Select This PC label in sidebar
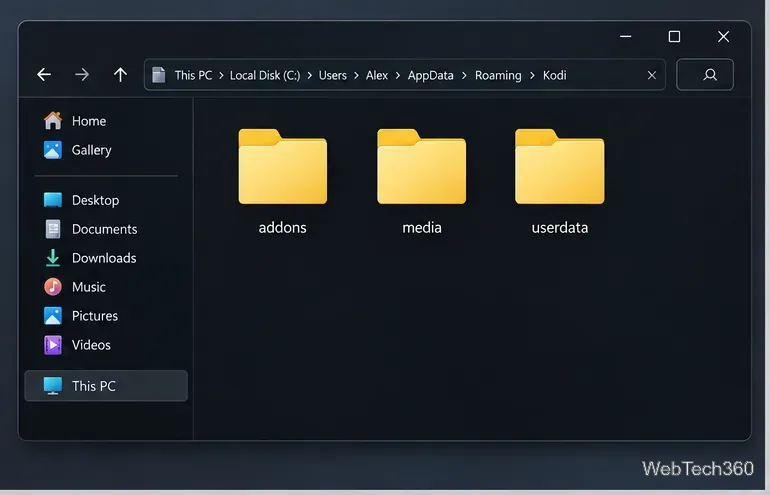Image resolution: width=770 pixels, height=495 pixels. (x=94, y=386)
